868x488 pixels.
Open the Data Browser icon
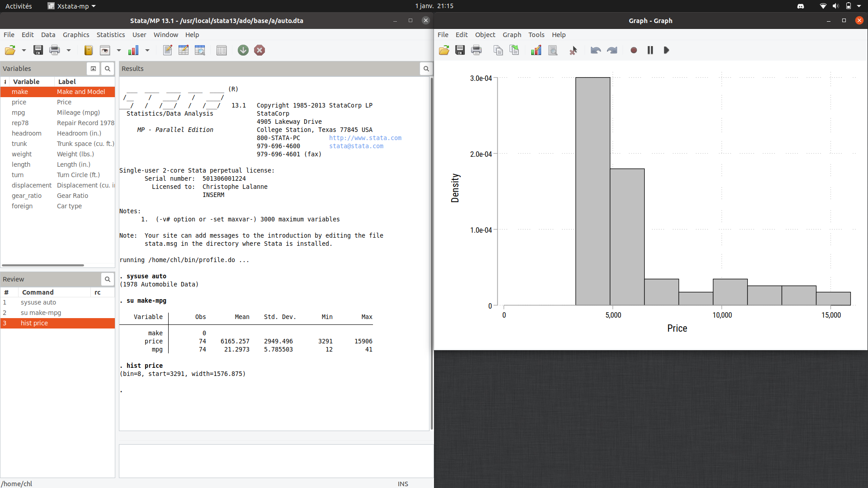pos(200,50)
